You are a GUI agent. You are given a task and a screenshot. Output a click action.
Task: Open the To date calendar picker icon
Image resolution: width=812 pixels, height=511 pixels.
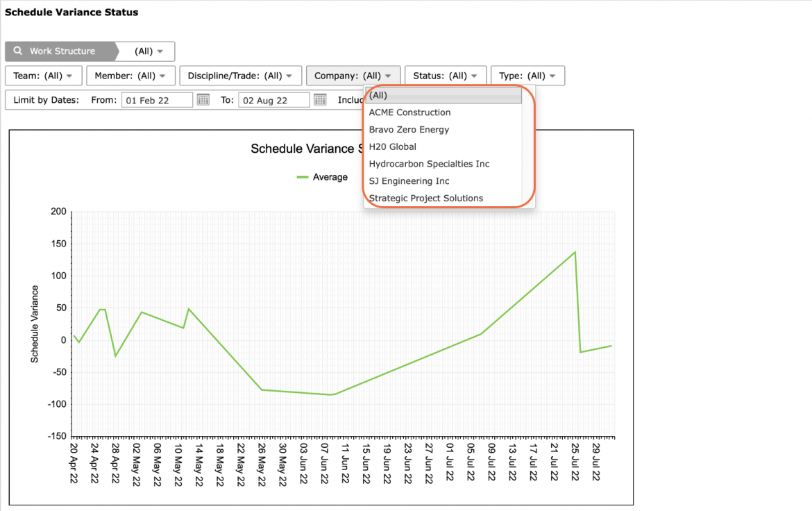(x=320, y=99)
